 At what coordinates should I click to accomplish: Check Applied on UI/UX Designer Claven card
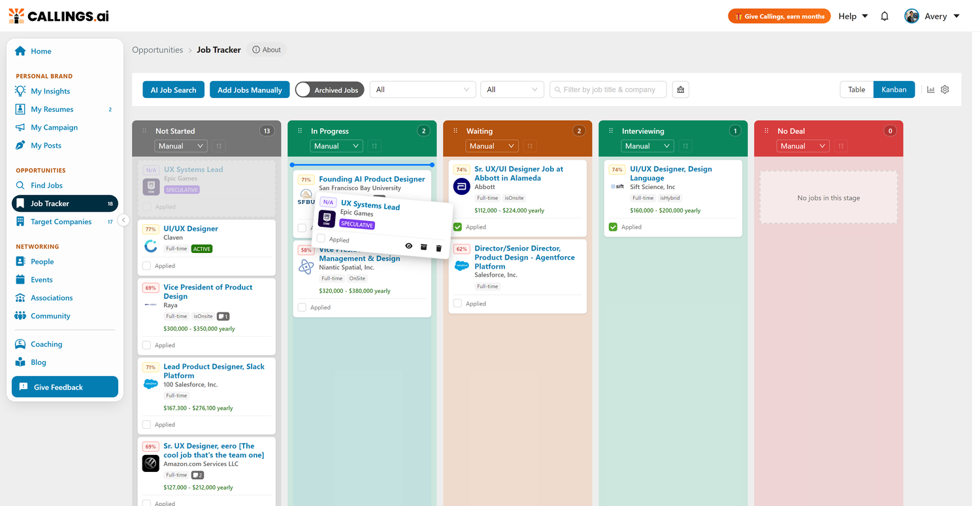click(x=146, y=266)
